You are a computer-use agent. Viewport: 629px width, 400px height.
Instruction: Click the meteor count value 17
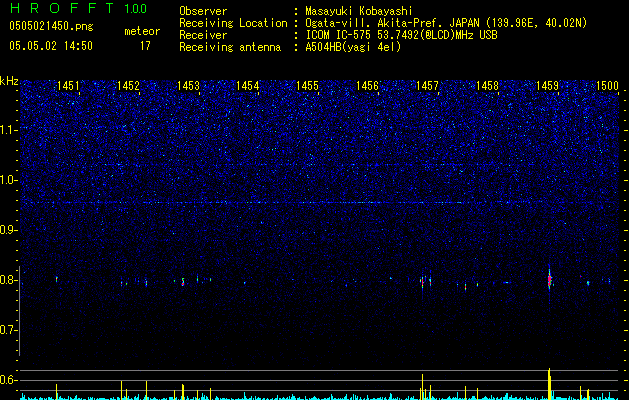tap(145, 46)
